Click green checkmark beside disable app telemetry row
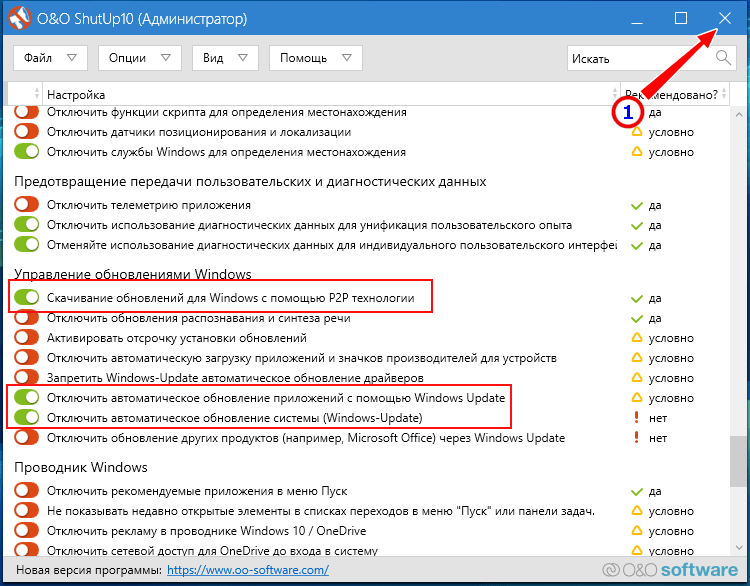750x586 pixels. (x=637, y=206)
